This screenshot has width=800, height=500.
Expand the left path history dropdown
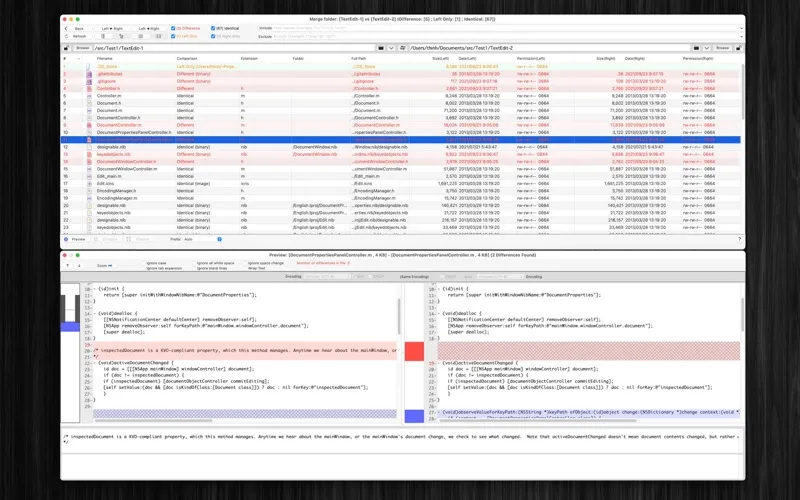tap(391, 48)
